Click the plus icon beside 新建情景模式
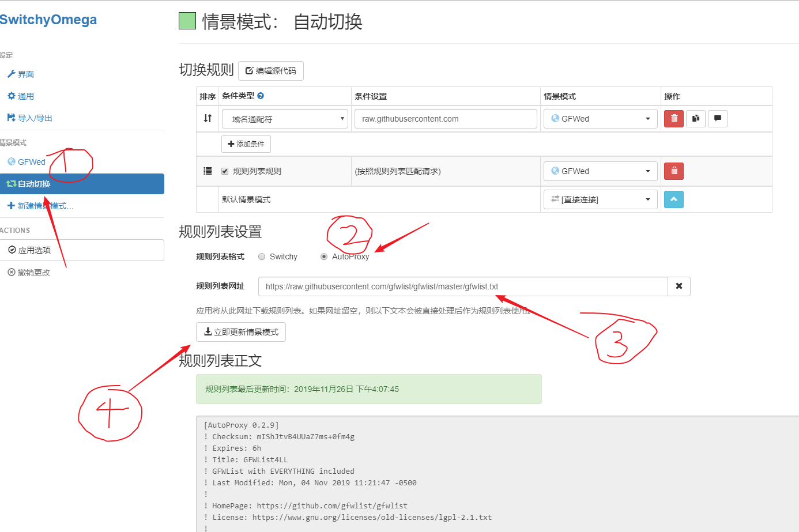Viewport: 799px width, 532px height. [x=11, y=206]
